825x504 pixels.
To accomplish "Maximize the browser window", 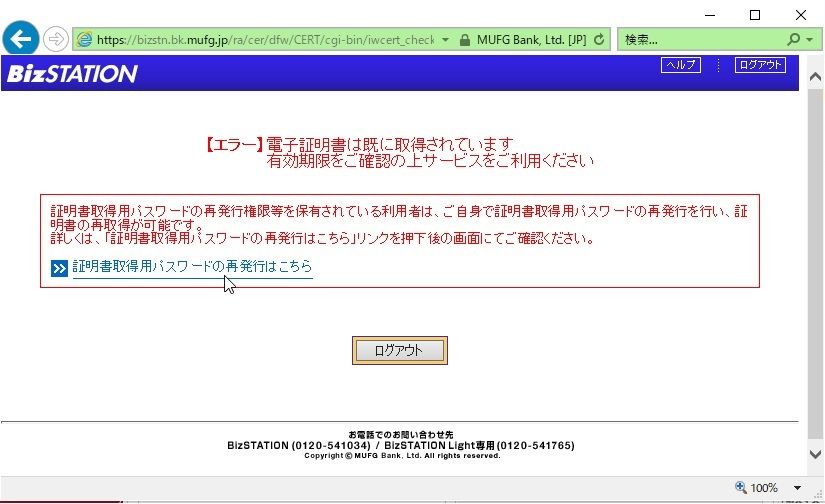I will pos(755,15).
